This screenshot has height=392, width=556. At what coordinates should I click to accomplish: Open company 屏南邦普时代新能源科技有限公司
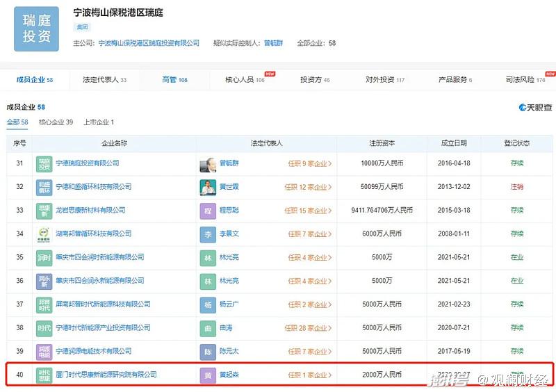103,304
